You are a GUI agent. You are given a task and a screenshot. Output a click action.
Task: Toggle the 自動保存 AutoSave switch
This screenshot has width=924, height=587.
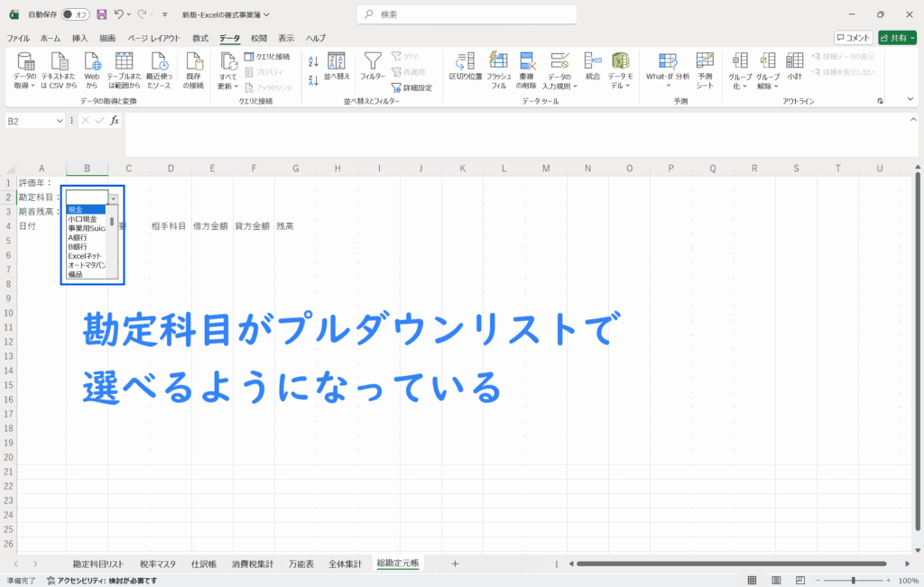point(75,14)
